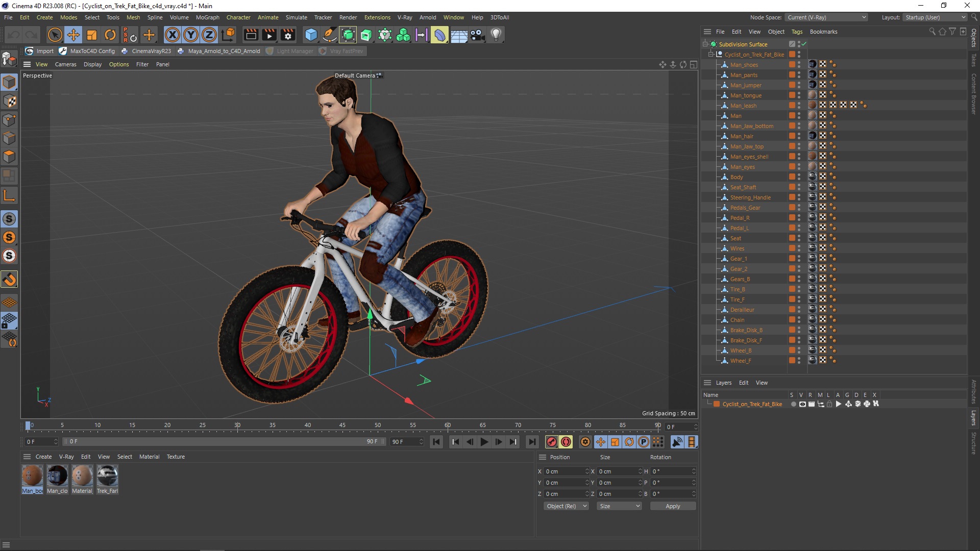
Task: Enable the Snap magnet tool
Action: [x=10, y=279]
